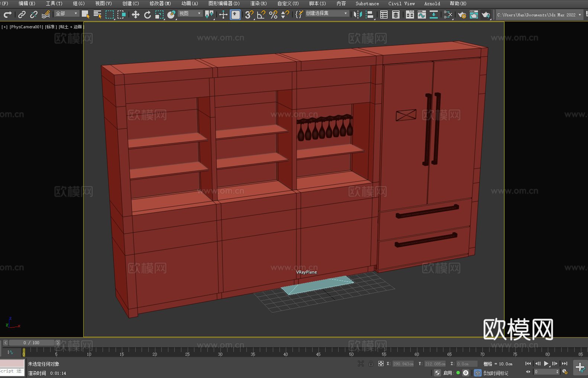Viewport: 588px width, 378px height.
Task: Open the 工具(T) menu
Action: 54,3
